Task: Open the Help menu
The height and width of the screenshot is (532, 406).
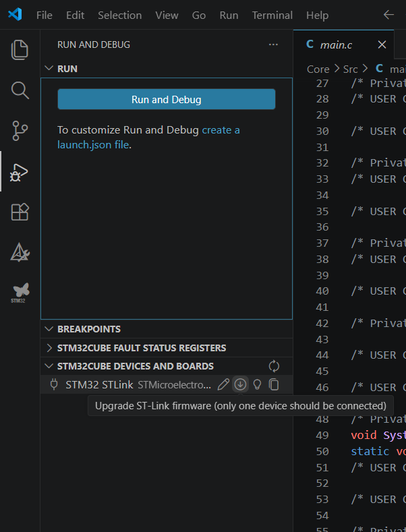Action: pos(317,16)
